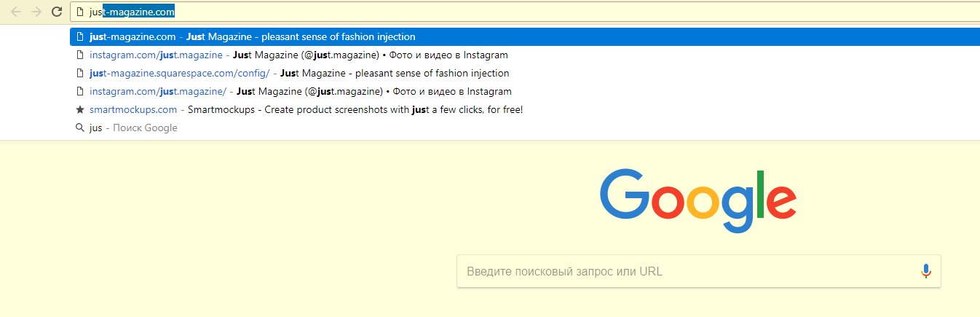Choose instagram.com/just.magazine suggestion without trailing slash

click(x=524, y=55)
